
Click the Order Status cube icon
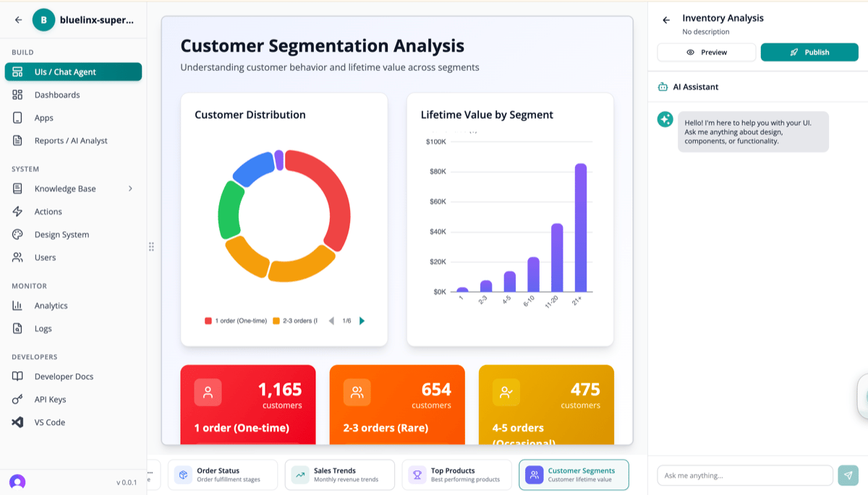(x=183, y=475)
